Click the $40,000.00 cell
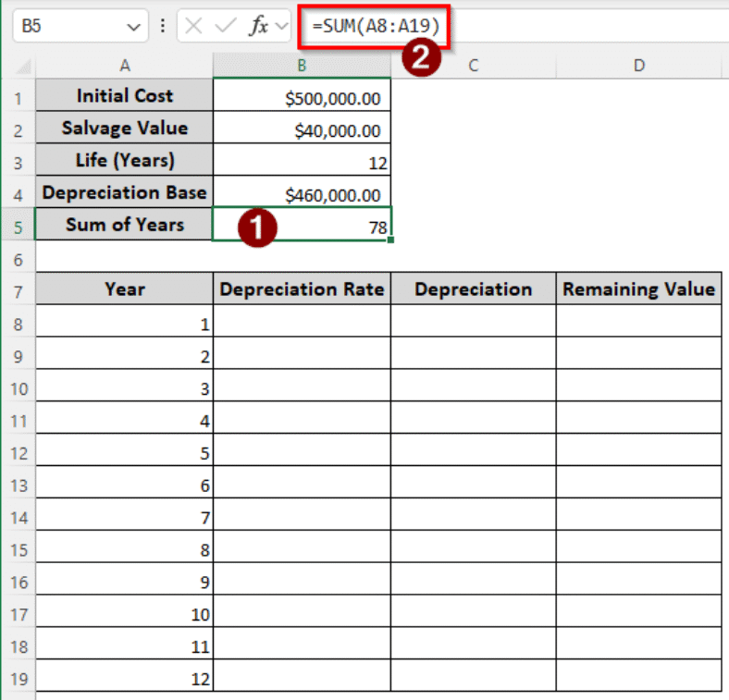The width and height of the screenshot is (729, 700). [x=302, y=128]
